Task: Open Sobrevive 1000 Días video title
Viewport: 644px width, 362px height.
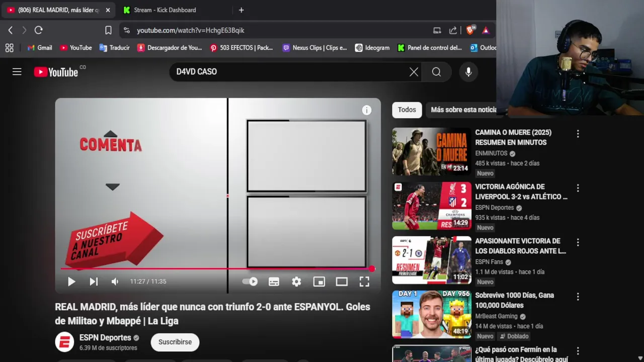Action: tap(514, 300)
